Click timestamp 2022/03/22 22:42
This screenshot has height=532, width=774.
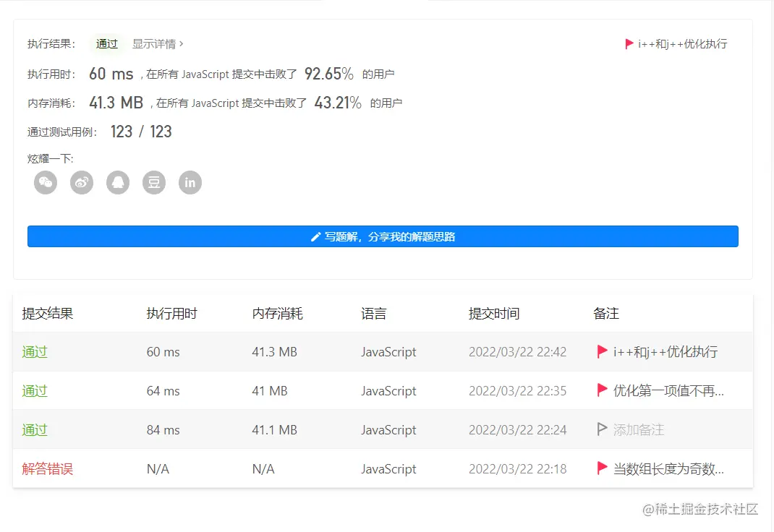point(517,352)
